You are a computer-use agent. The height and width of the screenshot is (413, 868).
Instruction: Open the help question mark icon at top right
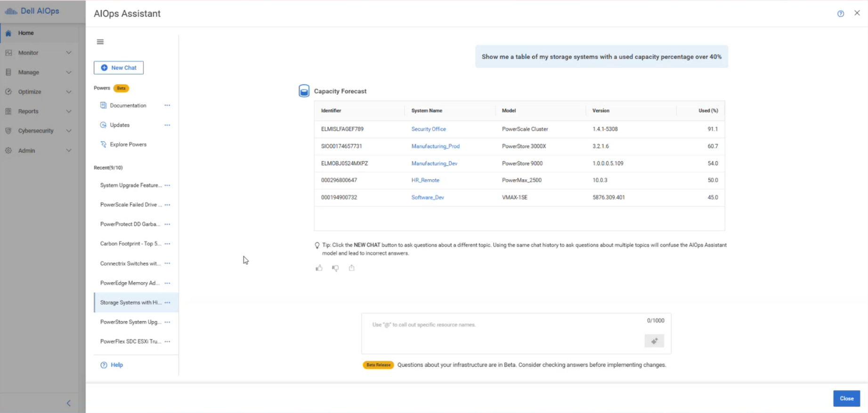[841, 14]
